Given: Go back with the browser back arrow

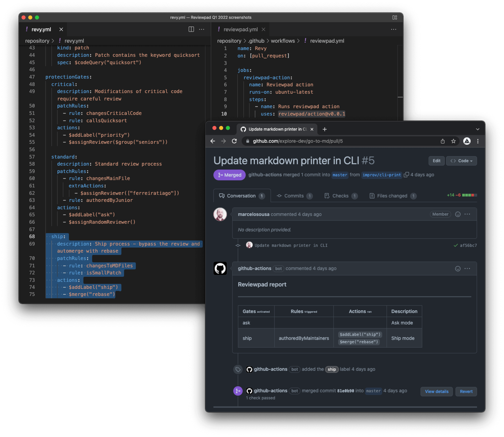Looking at the screenshot, I should pos(213,141).
